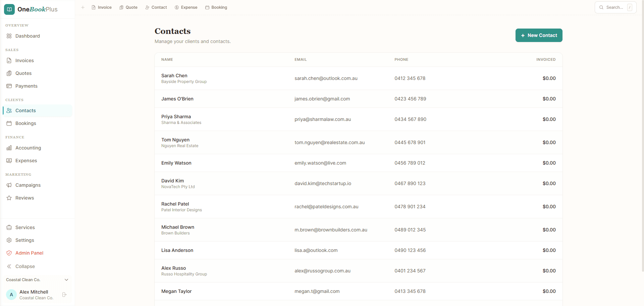Open the Reviews star icon
This screenshot has height=306, width=644.
[x=9, y=198]
